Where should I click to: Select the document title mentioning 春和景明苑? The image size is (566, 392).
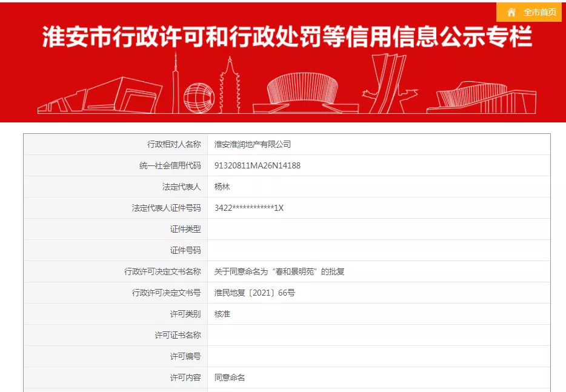pos(279,272)
